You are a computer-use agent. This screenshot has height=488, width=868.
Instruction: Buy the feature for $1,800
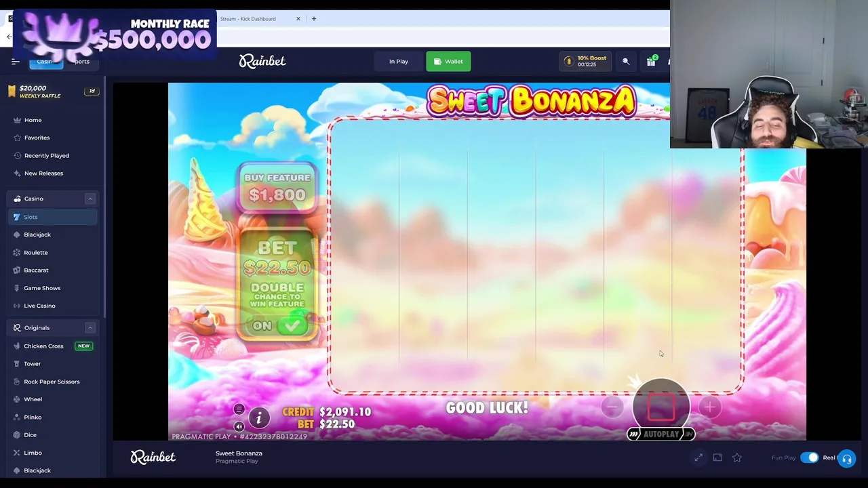(x=277, y=187)
